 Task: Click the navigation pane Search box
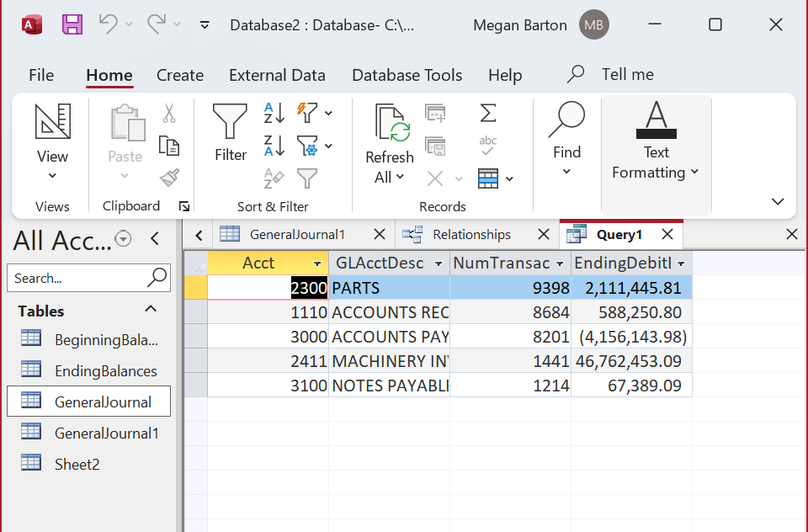coord(77,278)
